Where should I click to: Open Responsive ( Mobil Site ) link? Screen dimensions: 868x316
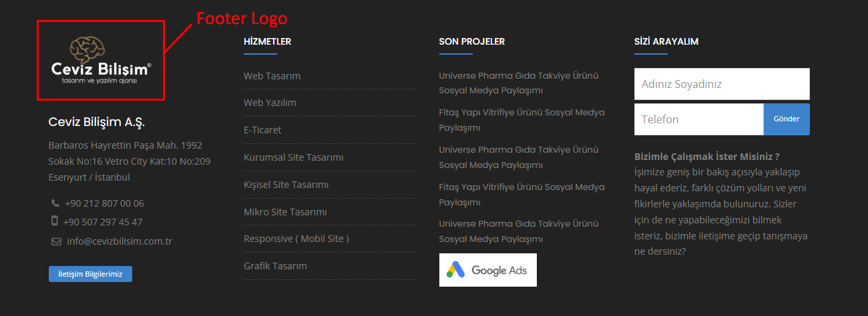[x=296, y=239]
